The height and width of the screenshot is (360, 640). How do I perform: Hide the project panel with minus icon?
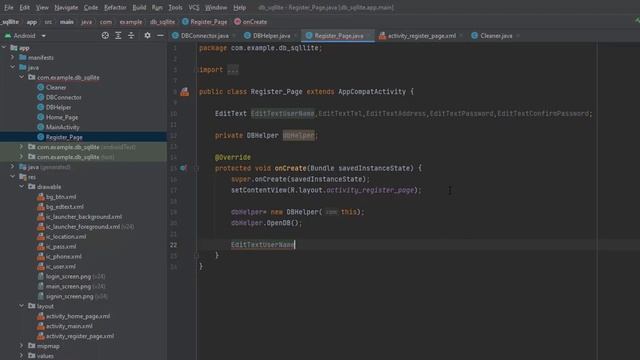tap(160, 36)
